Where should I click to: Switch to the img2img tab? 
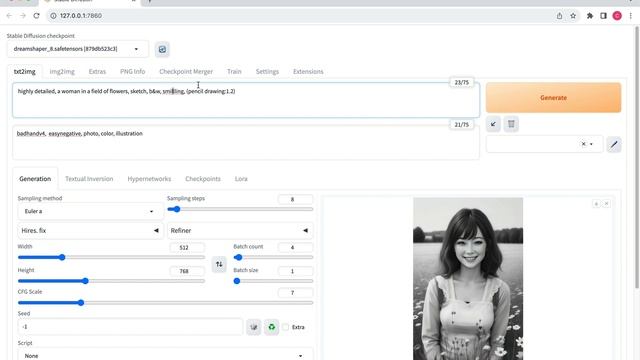tap(62, 71)
